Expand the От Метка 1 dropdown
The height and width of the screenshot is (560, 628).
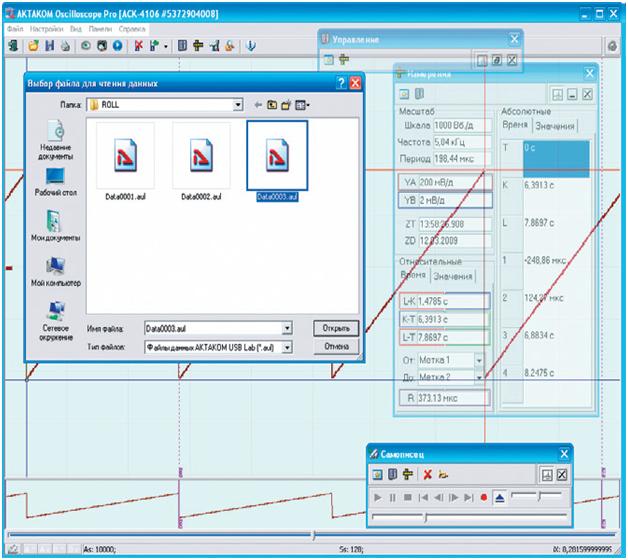pyautogui.click(x=479, y=361)
